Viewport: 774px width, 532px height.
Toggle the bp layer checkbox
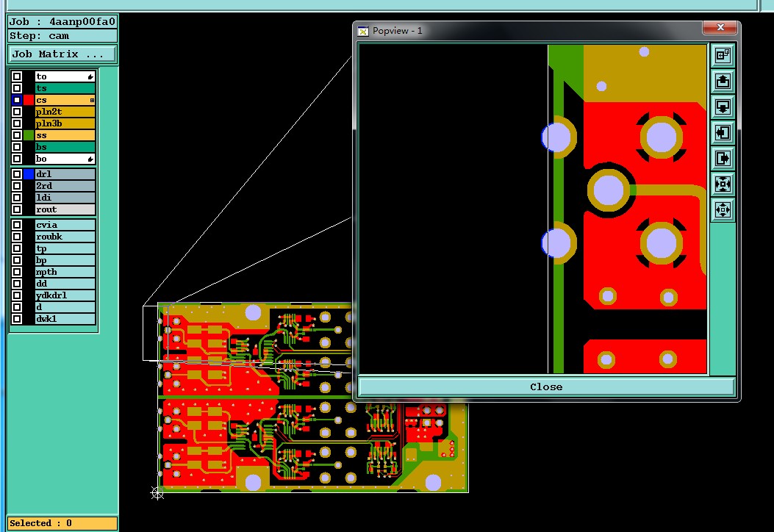pyautogui.click(x=17, y=261)
